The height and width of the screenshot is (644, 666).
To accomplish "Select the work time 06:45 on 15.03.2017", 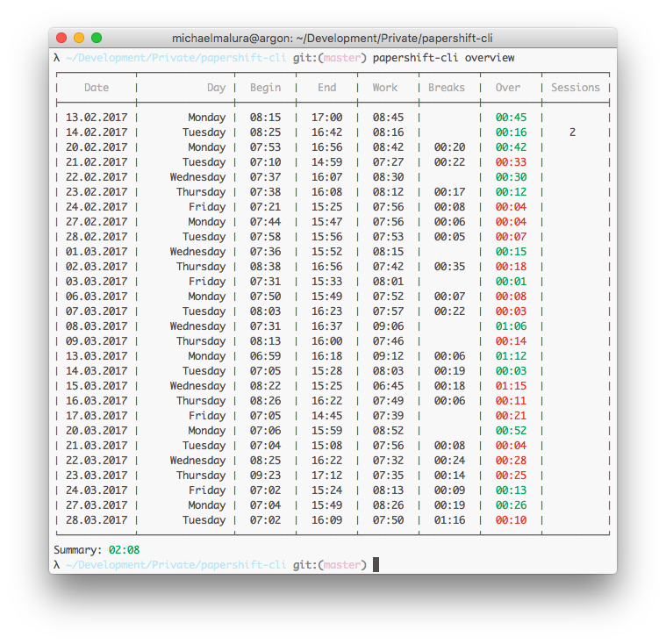I will click(388, 386).
